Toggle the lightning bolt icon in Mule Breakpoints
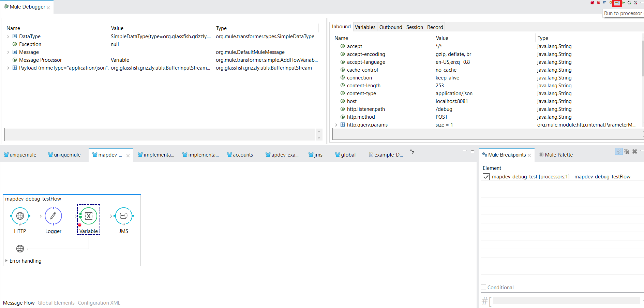Screen dimensions: 644x308 619,151
